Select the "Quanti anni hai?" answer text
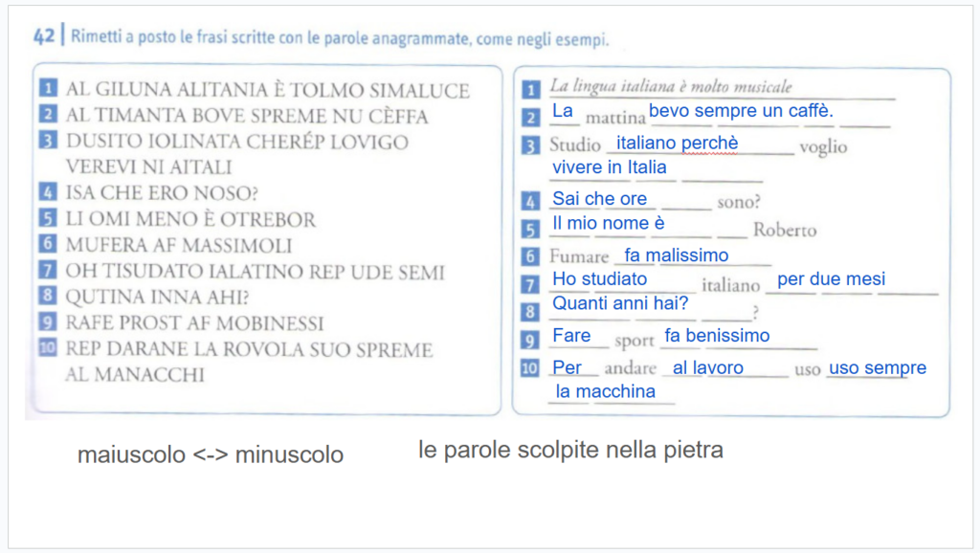 coord(620,303)
